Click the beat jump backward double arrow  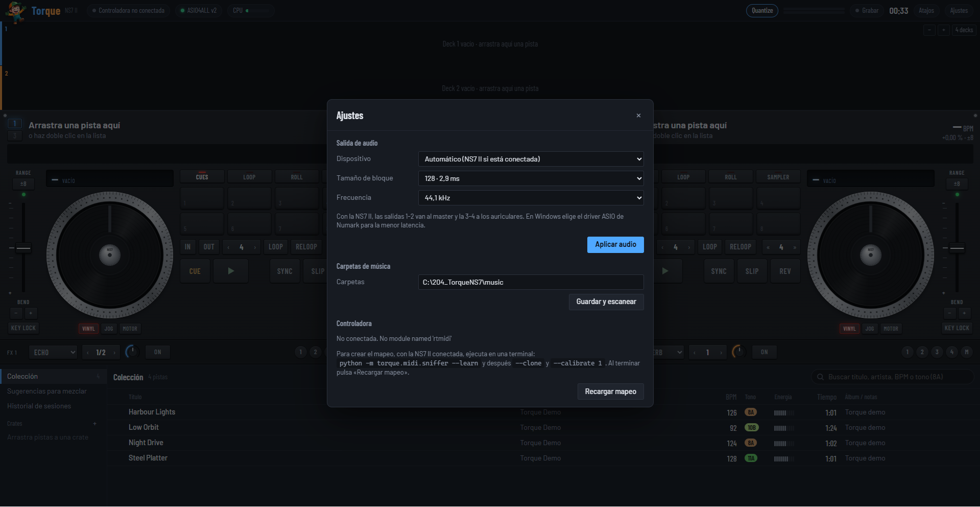768,247
